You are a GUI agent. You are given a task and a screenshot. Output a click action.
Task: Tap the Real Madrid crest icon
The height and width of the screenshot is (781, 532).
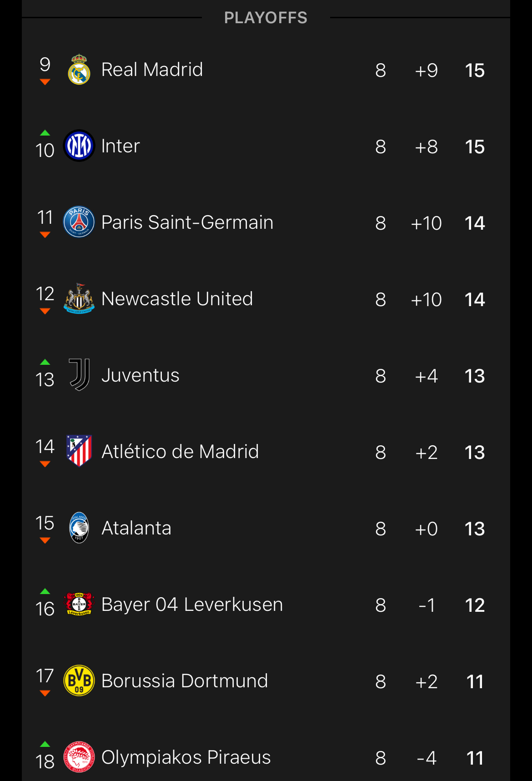click(79, 70)
